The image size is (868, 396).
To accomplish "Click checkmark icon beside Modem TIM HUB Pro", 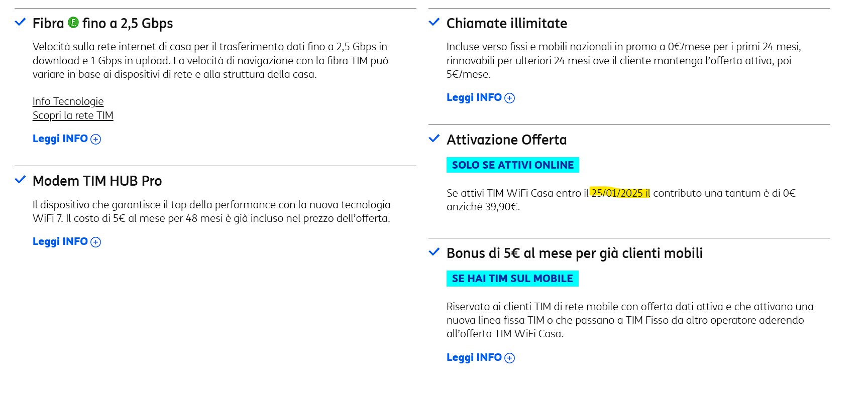I will click(20, 180).
